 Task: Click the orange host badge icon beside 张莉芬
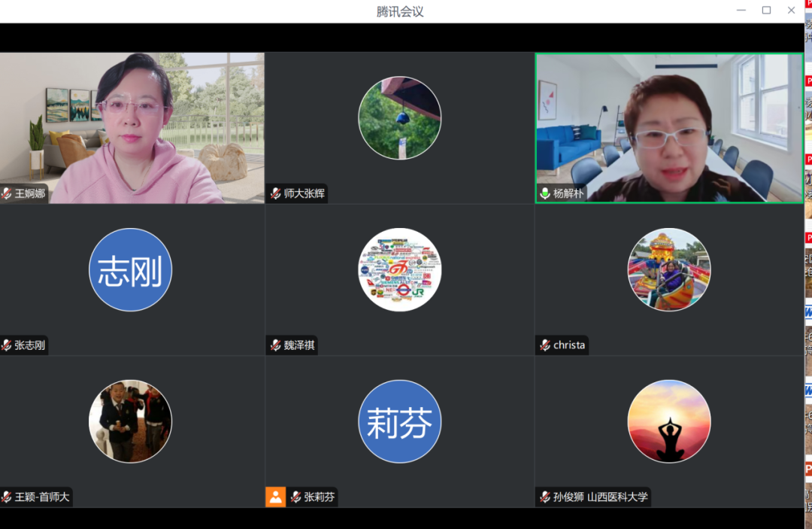(x=275, y=497)
